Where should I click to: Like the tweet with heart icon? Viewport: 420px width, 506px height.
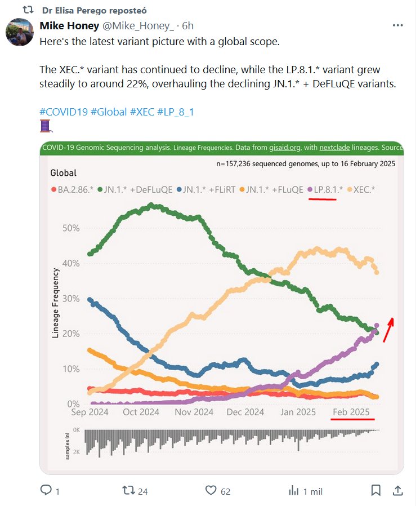pyautogui.click(x=212, y=491)
